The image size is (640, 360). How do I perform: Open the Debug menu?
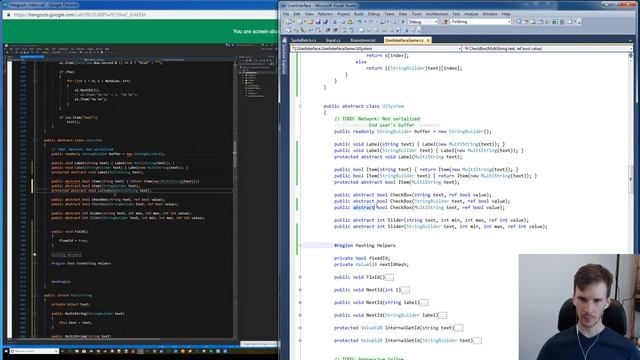(x=373, y=14)
